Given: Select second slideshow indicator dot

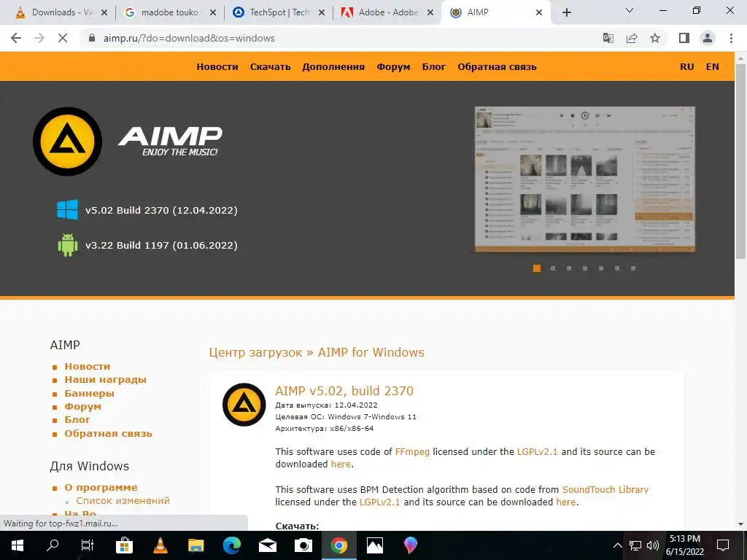Looking at the screenshot, I should pos(553,268).
